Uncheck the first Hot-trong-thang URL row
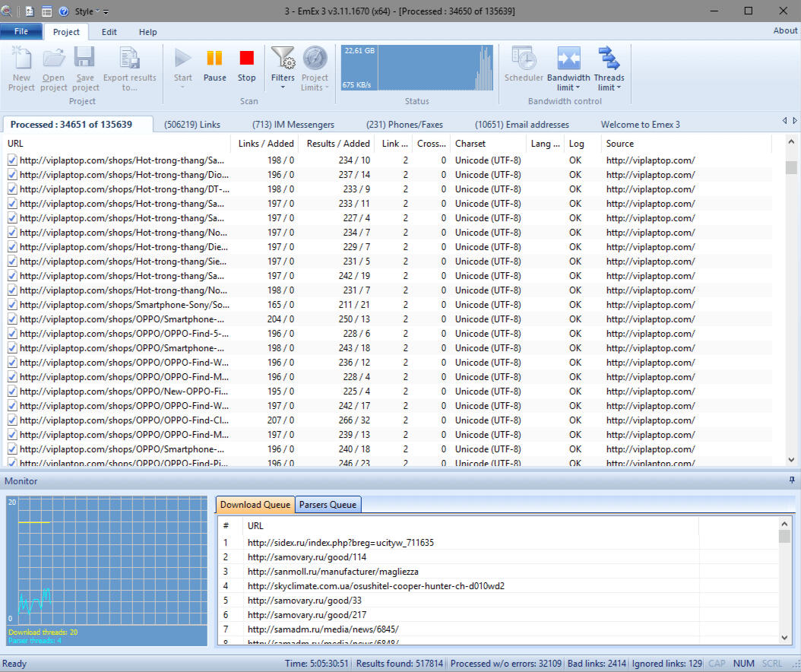The height and width of the screenshot is (672, 801). pyautogui.click(x=11, y=160)
